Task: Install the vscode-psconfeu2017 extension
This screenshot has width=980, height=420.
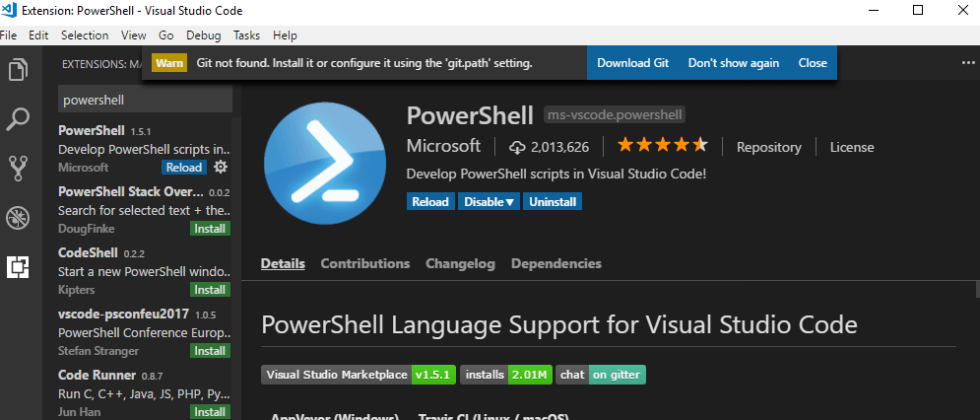Action: [x=210, y=351]
